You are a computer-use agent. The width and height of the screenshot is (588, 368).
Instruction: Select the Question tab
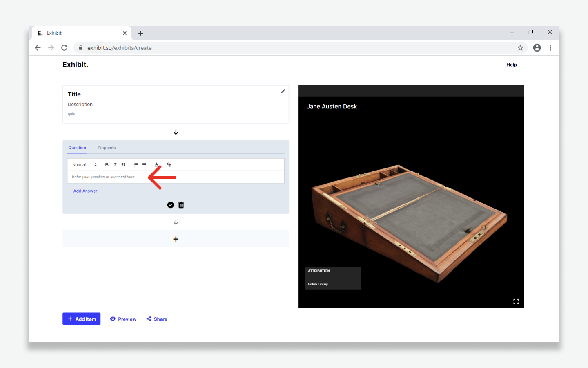77,148
